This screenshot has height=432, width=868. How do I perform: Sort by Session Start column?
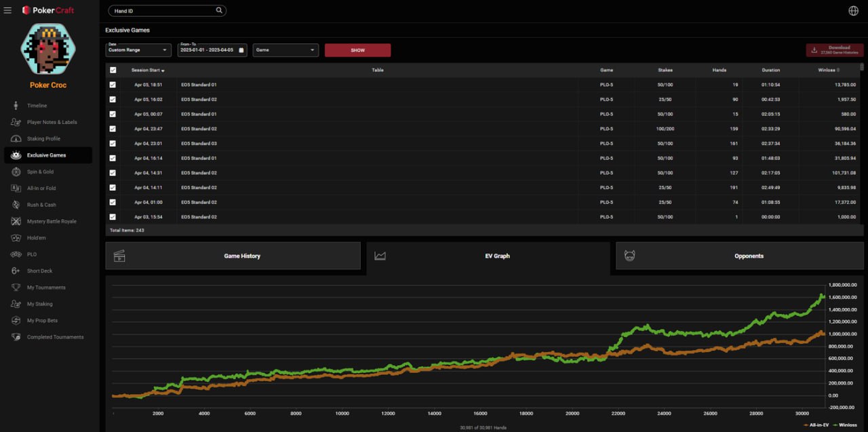(x=148, y=70)
